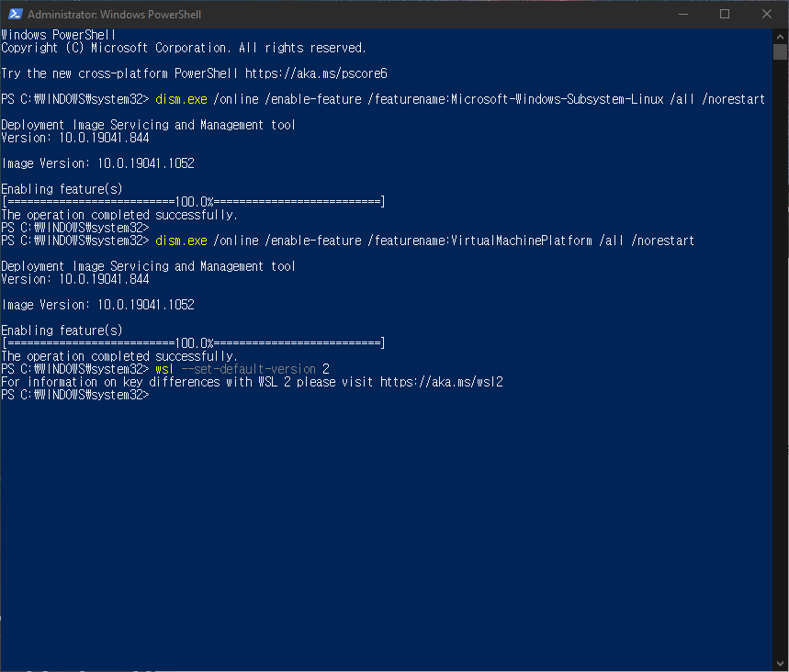Click the scrollbar down arrow
Image resolution: width=789 pixels, height=672 pixels.
(x=780, y=664)
